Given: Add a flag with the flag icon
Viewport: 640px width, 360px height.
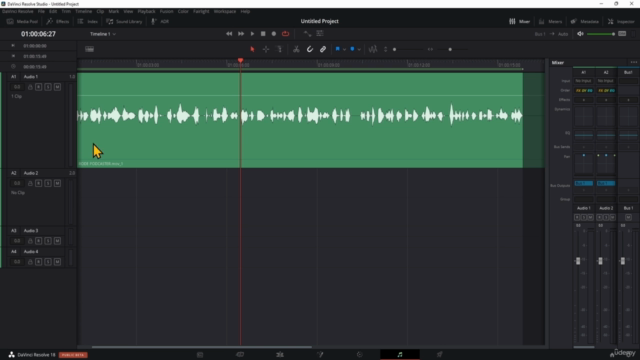Looking at the screenshot, I should [338, 49].
